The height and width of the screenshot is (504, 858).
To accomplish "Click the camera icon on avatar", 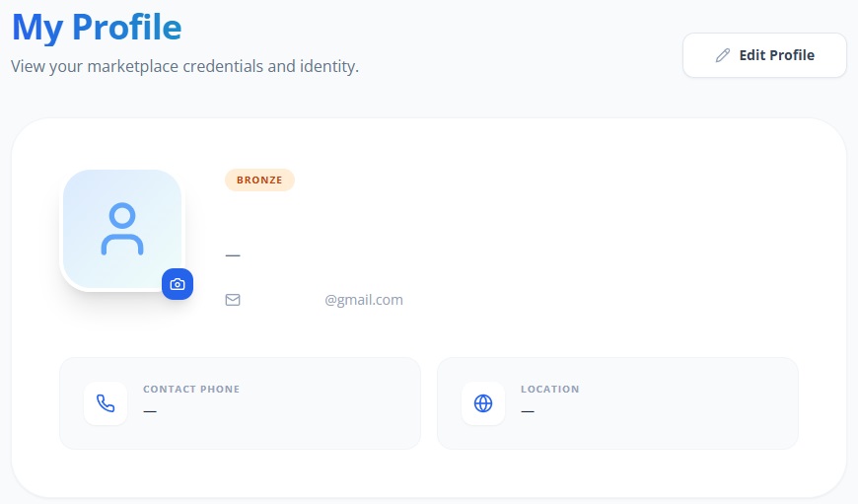I will pos(178,284).
